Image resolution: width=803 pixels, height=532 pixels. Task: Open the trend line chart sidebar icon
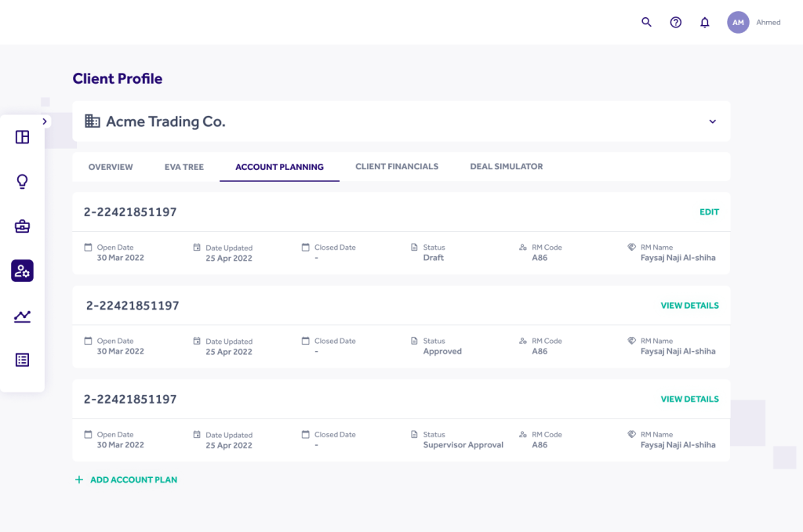(x=22, y=316)
